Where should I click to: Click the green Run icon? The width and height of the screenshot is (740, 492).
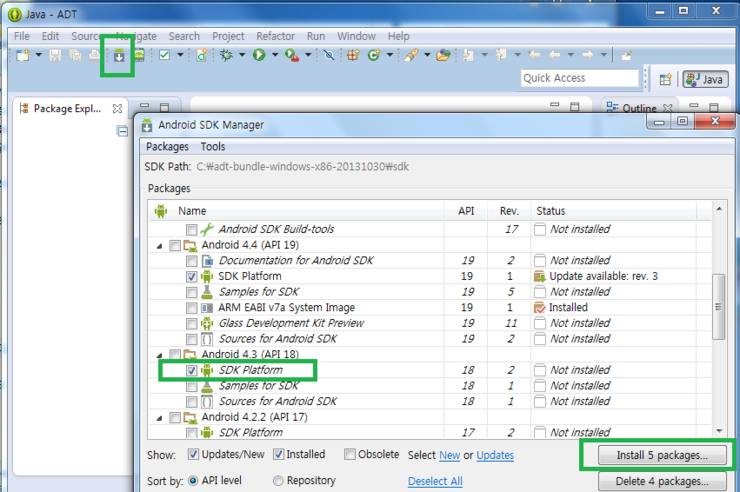point(259,56)
